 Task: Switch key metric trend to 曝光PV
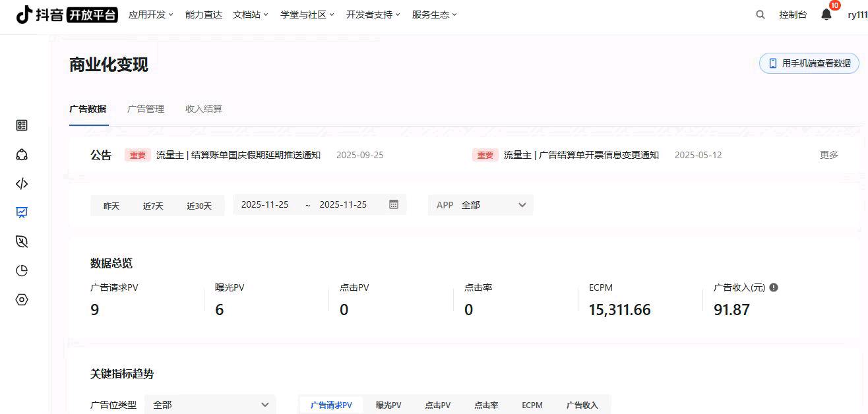pyautogui.click(x=388, y=405)
